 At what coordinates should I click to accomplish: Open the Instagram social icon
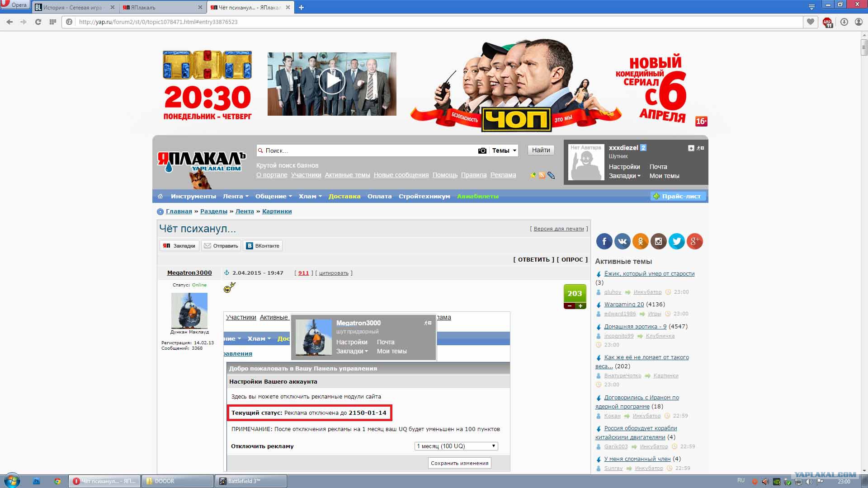(x=658, y=241)
